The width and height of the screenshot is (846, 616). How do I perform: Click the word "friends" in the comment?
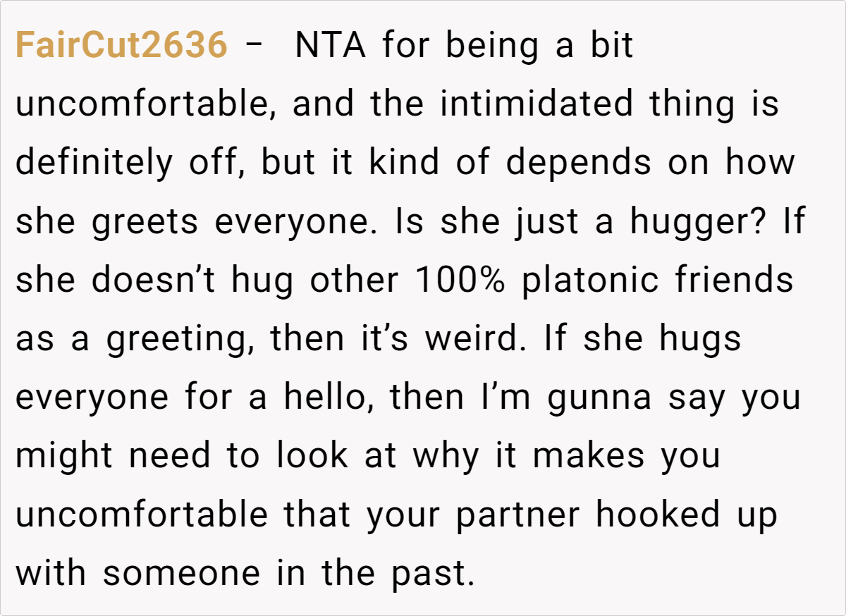pyautogui.click(x=735, y=281)
